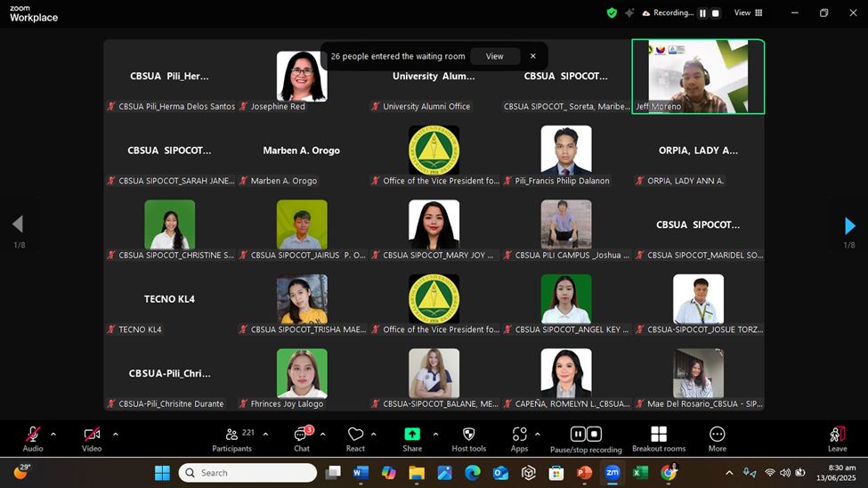Open the More options menu
The height and width of the screenshot is (488, 868).
pyautogui.click(x=717, y=435)
